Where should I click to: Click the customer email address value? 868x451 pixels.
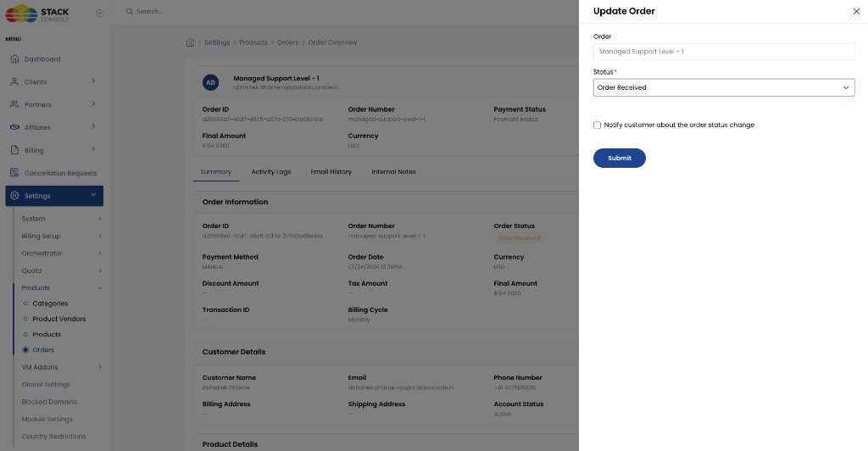point(401,387)
